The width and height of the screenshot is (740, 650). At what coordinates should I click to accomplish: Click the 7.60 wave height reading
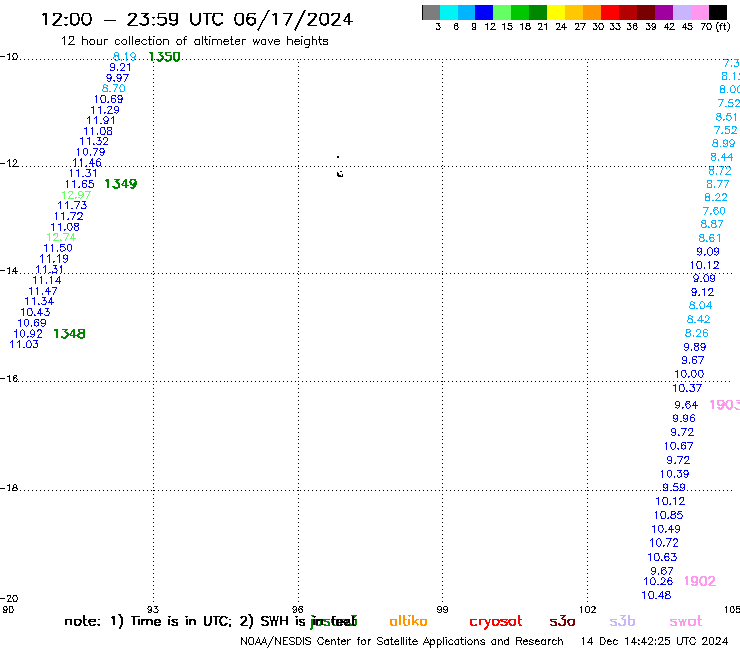click(714, 211)
